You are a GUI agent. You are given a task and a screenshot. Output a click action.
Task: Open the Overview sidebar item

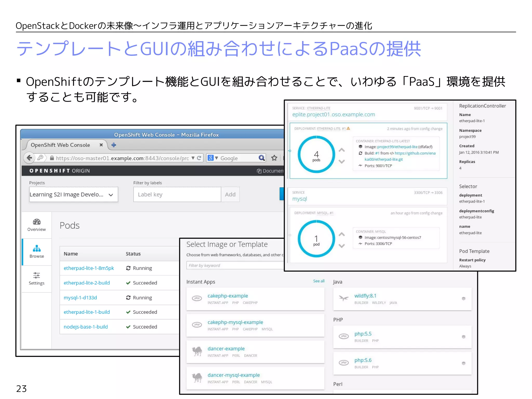coord(37,225)
